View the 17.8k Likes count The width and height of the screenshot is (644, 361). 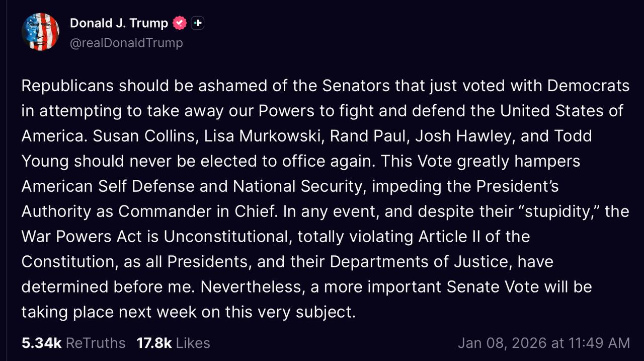[x=154, y=343]
